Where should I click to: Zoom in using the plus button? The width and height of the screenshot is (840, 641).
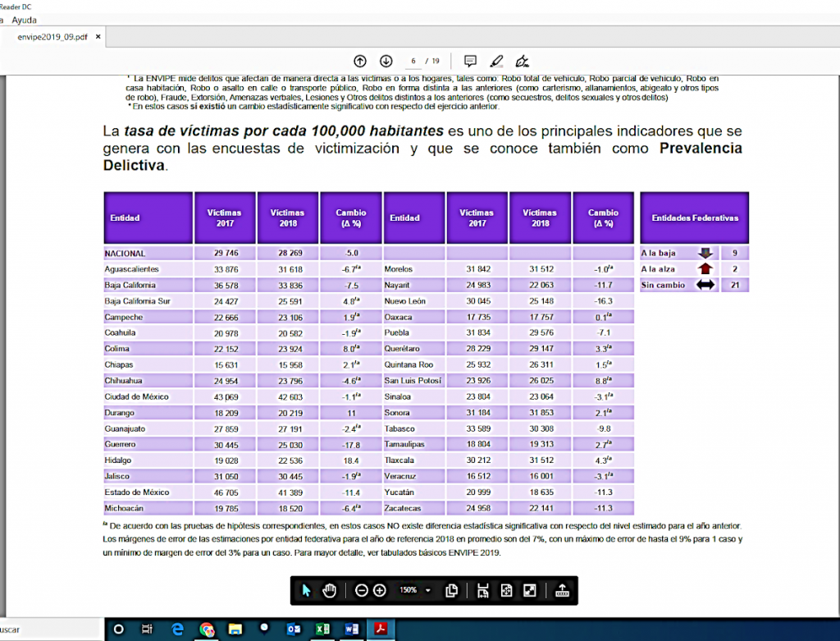[x=380, y=590]
